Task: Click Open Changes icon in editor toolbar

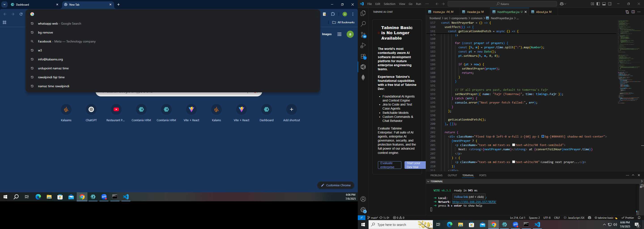Action: [627, 12]
